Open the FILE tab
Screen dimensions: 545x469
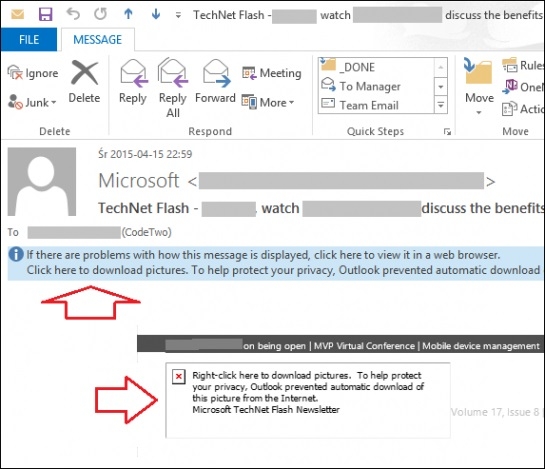click(29, 40)
